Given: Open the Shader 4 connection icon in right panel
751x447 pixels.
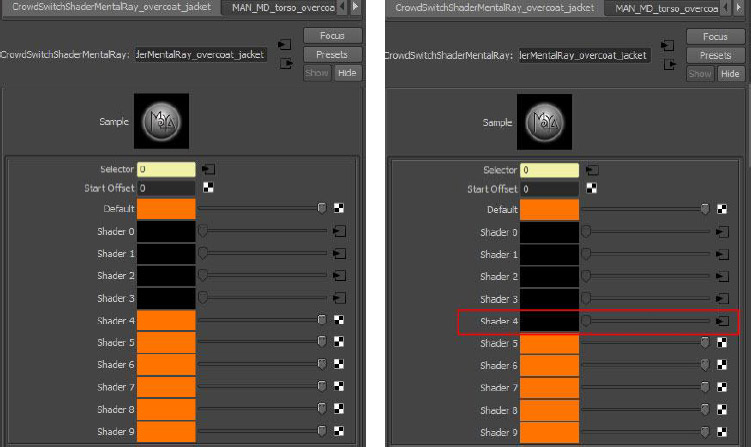Looking at the screenshot, I should click(x=723, y=321).
